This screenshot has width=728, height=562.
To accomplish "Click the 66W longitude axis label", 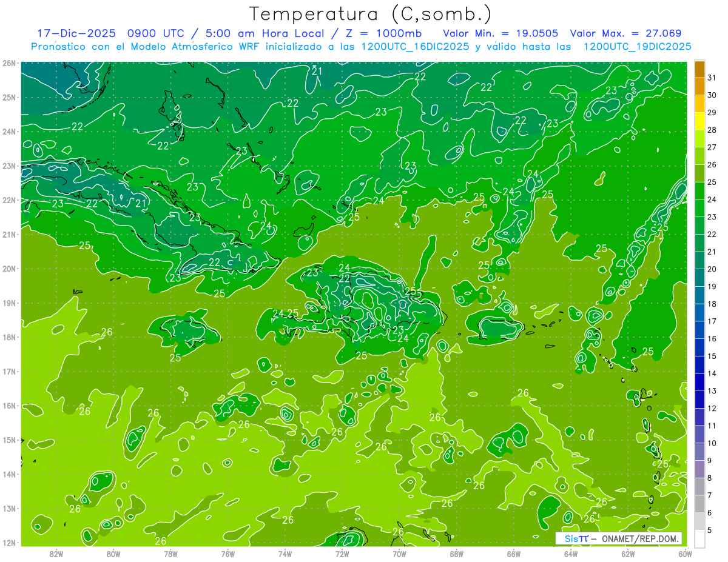I will [x=514, y=554].
